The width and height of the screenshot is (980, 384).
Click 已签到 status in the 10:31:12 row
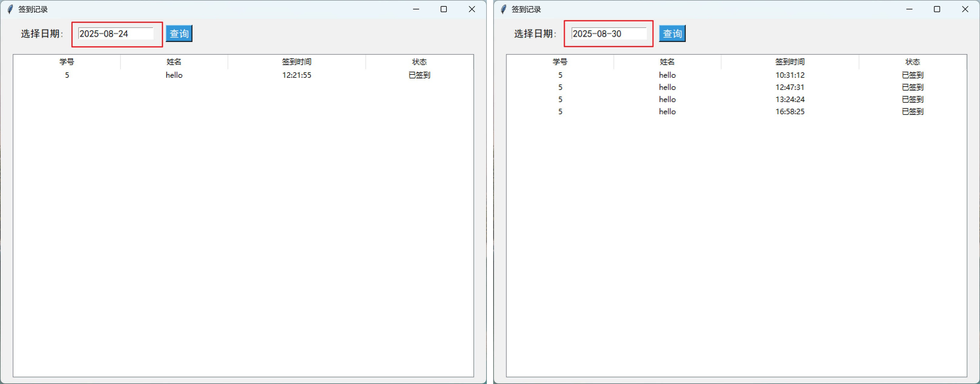point(912,75)
